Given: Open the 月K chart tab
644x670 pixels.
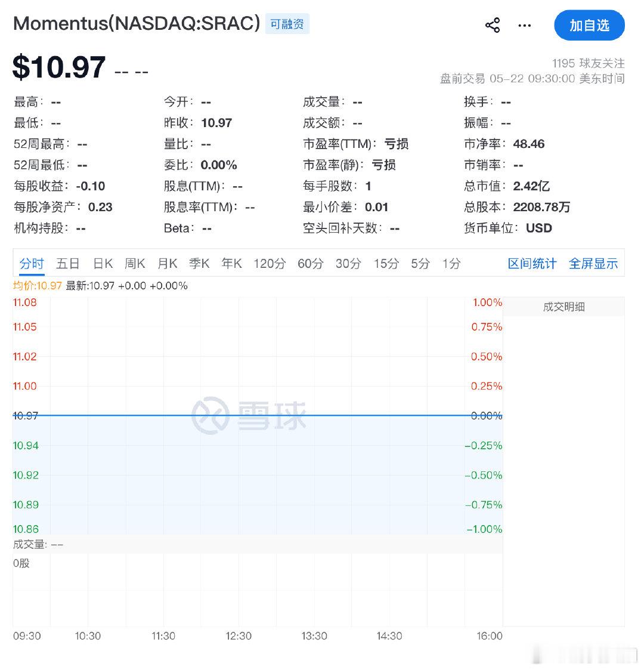Looking at the screenshot, I should click(x=168, y=264).
